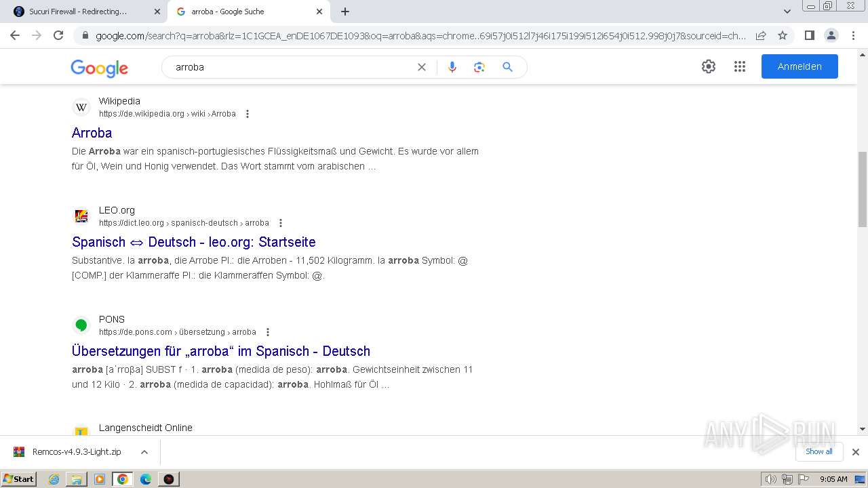Open the media player taskbar icon
Screen dimensions: 868x488
tap(100, 479)
